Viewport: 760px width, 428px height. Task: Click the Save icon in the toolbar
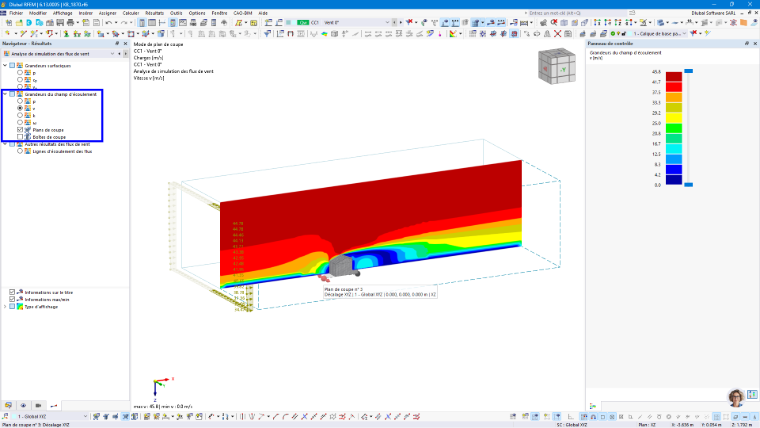tap(60, 23)
